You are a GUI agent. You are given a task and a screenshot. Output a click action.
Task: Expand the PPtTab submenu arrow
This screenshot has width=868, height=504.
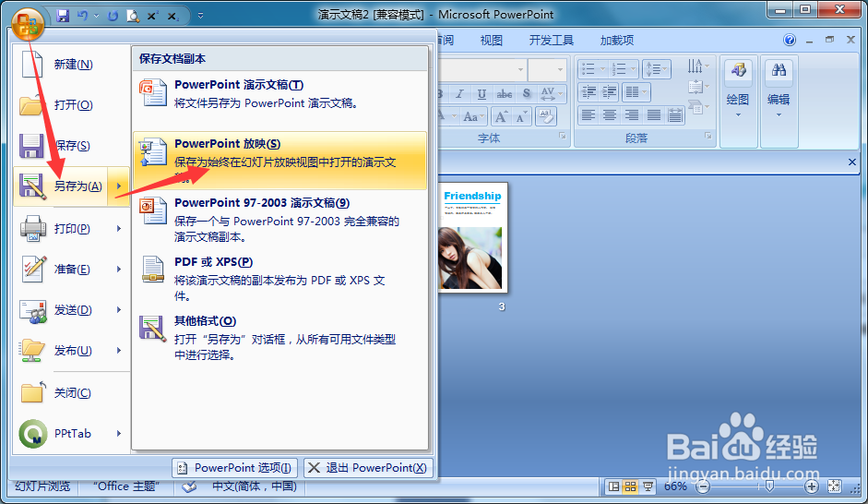point(118,433)
